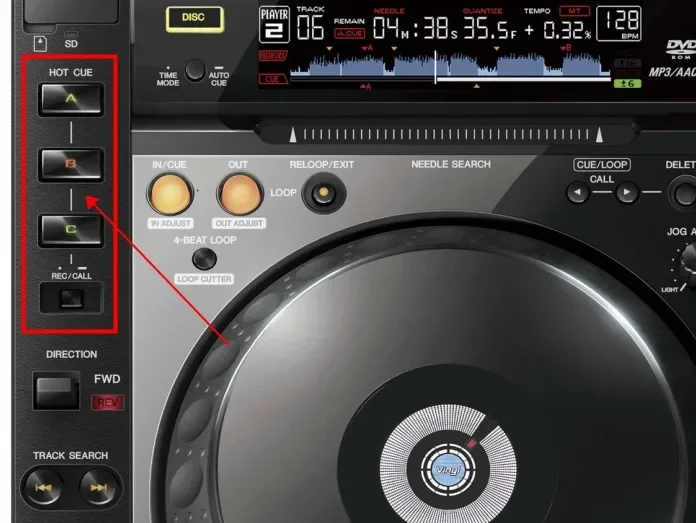The width and height of the screenshot is (696, 523).
Task: Click the Vinyl center jog display
Action: click(x=449, y=470)
